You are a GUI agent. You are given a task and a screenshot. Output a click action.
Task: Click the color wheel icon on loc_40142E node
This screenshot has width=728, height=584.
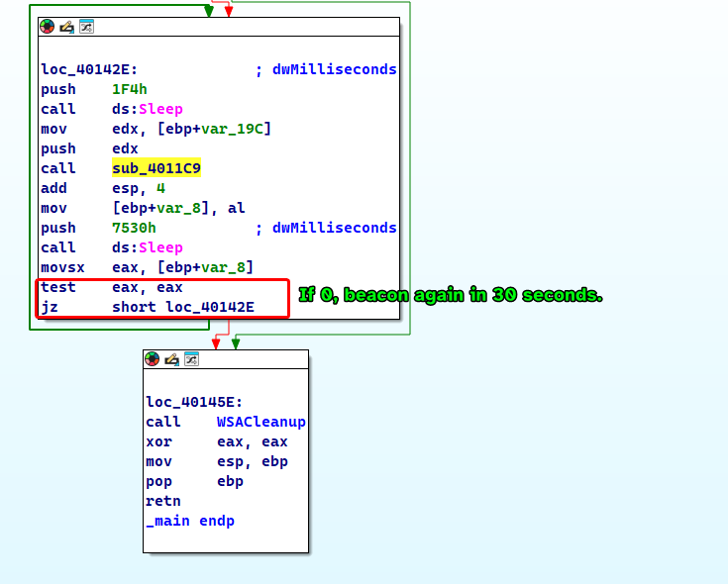47,28
